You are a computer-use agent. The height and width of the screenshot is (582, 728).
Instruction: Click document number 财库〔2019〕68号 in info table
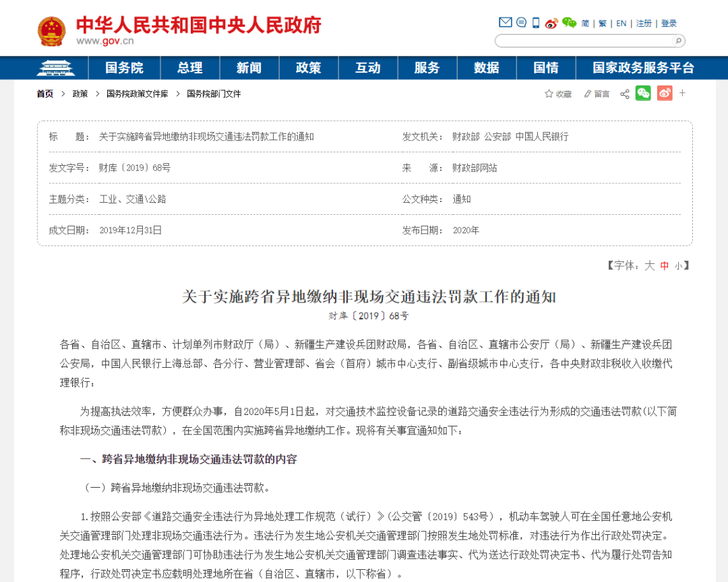coord(135,168)
